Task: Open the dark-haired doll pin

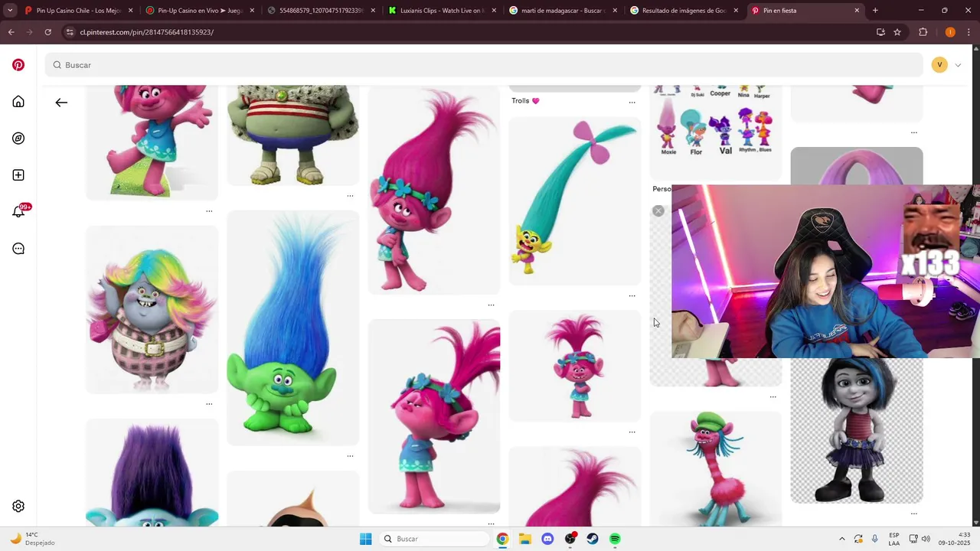Action: pyautogui.click(x=857, y=430)
